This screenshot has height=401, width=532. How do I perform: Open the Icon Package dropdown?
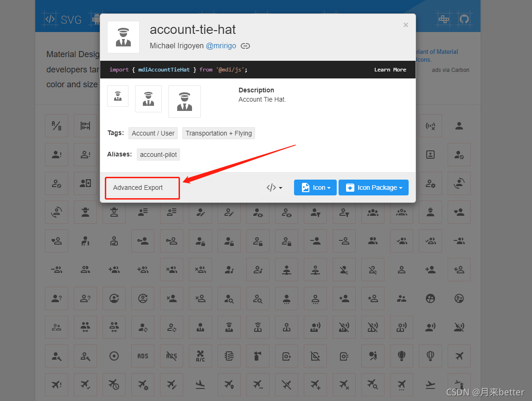point(373,188)
